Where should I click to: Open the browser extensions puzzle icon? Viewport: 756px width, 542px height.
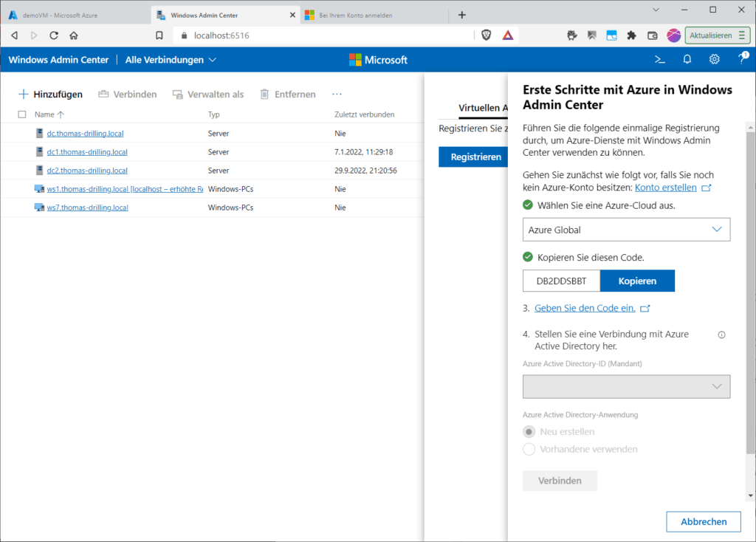click(631, 35)
